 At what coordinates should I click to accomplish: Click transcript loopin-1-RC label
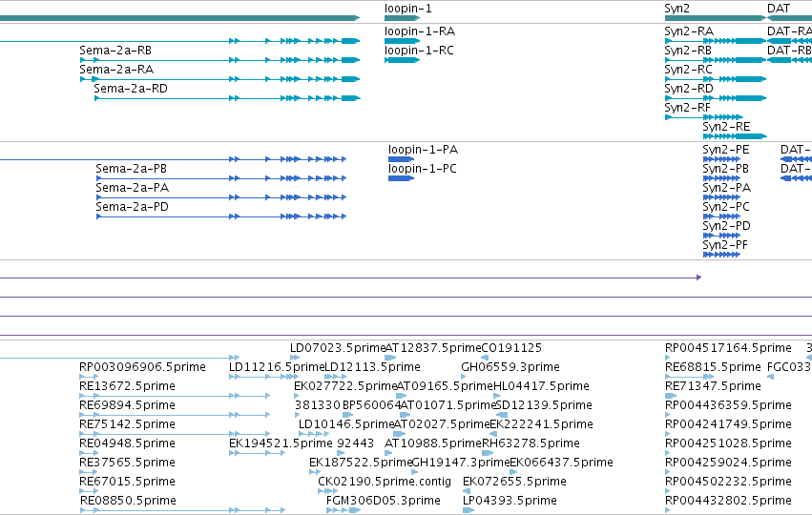pyautogui.click(x=419, y=51)
